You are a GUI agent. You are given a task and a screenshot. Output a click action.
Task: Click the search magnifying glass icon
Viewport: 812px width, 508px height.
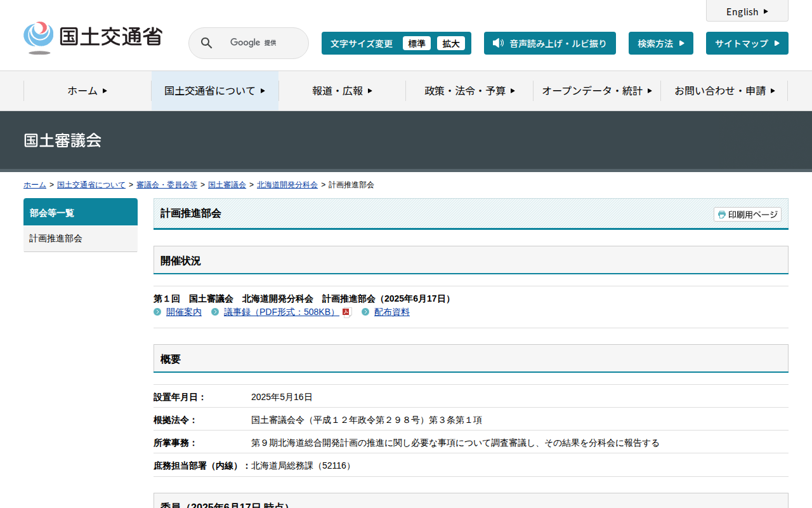pyautogui.click(x=206, y=43)
